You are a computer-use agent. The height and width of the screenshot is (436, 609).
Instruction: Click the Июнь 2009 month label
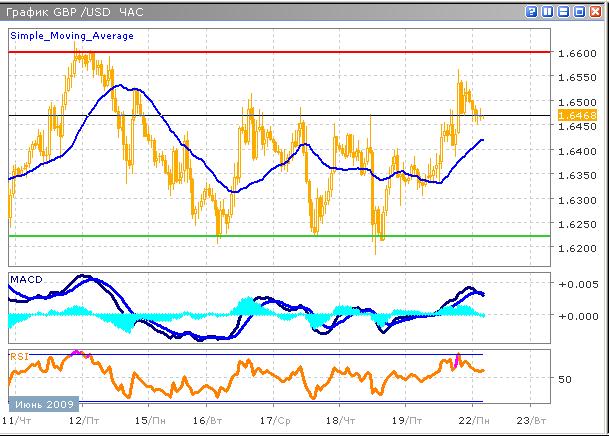point(40,405)
